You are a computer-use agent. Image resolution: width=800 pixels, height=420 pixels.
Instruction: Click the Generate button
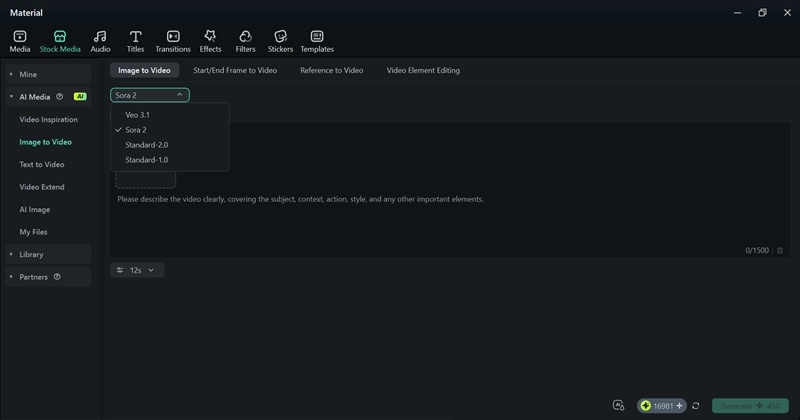750,406
